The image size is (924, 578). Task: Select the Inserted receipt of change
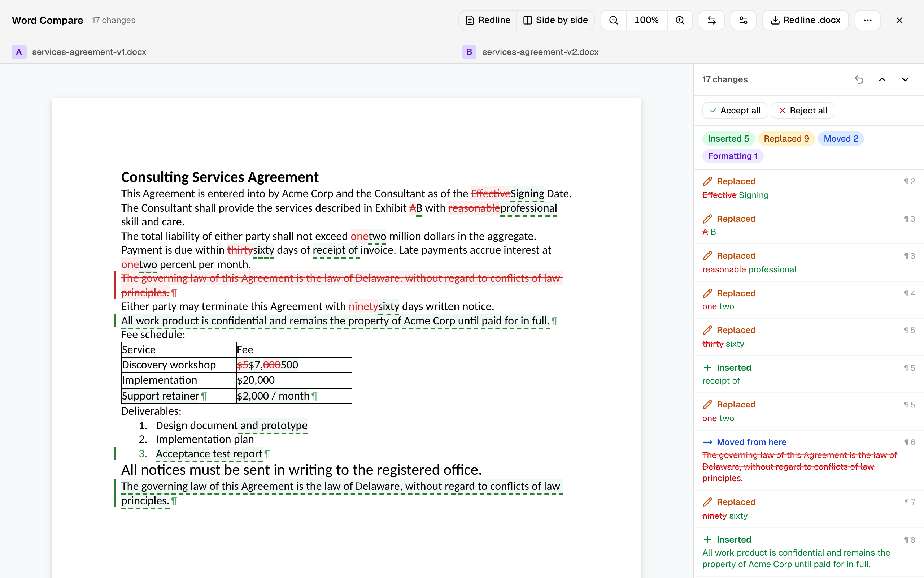tap(809, 374)
